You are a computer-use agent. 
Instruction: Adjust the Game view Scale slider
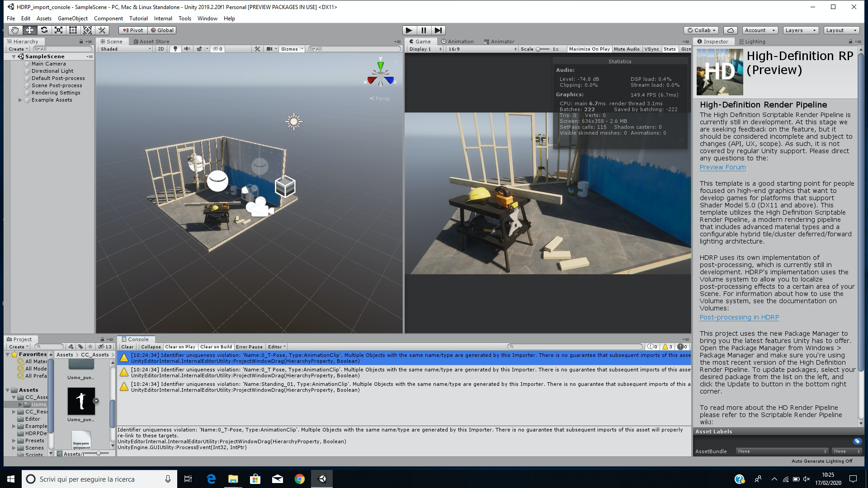coord(543,49)
